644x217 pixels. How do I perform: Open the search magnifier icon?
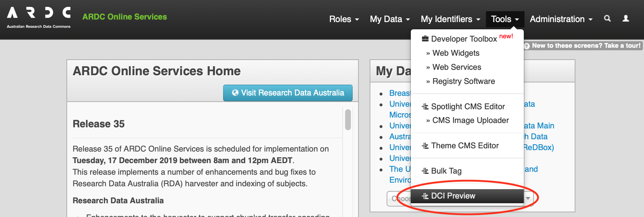(608, 18)
